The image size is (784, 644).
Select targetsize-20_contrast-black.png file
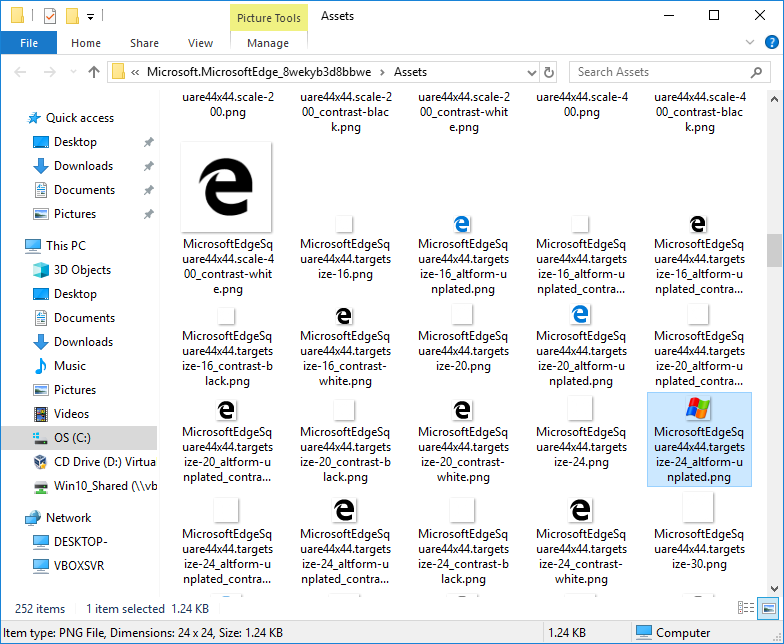tap(345, 442)
